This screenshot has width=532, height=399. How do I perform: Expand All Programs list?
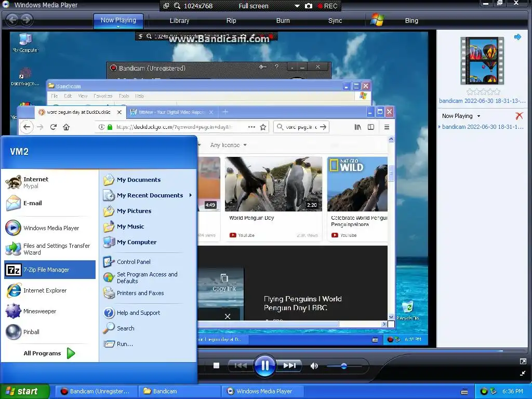pos(49,353)
